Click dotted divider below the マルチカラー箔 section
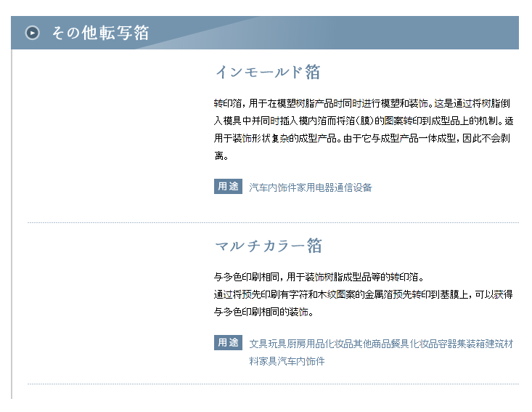Screen dimensions: 532x412 coord(273,384)
